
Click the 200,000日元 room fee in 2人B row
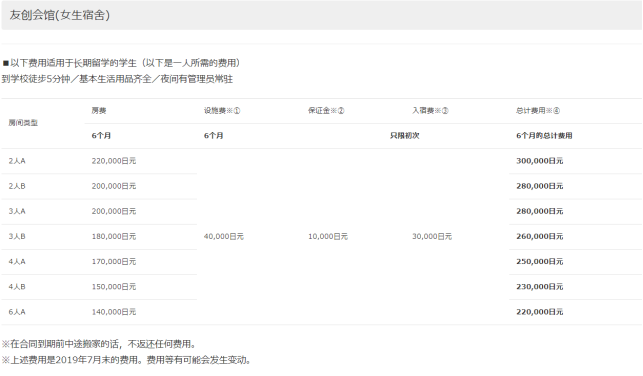pyautogui.click(x=114, y=186)
